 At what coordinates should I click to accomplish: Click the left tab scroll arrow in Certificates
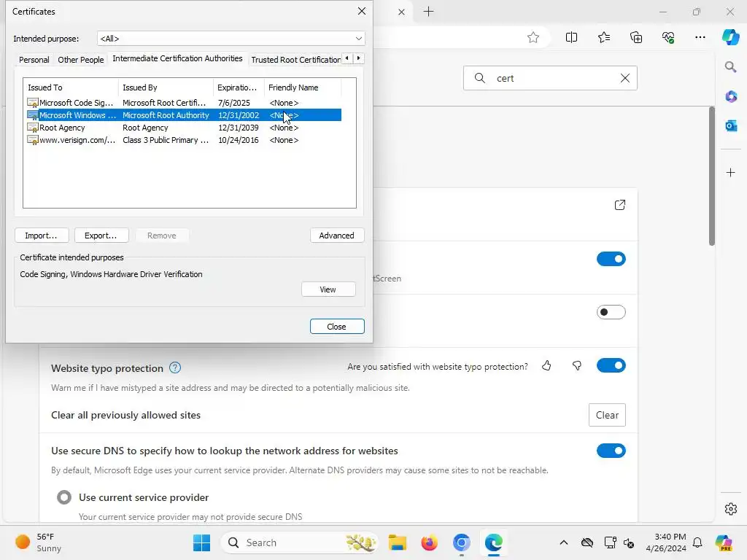pos(347,58)
